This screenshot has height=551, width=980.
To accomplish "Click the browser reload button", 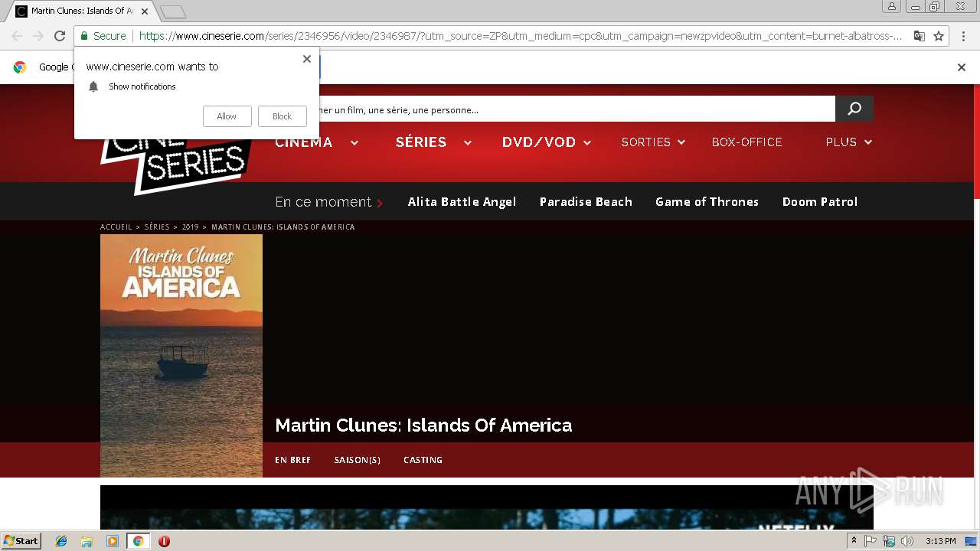I will click(60, 36).
